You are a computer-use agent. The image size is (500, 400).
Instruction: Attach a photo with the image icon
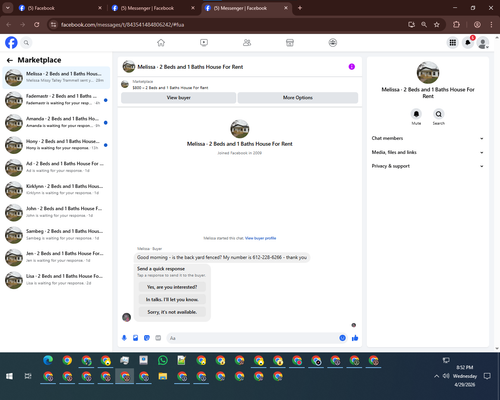click(135, 338)
